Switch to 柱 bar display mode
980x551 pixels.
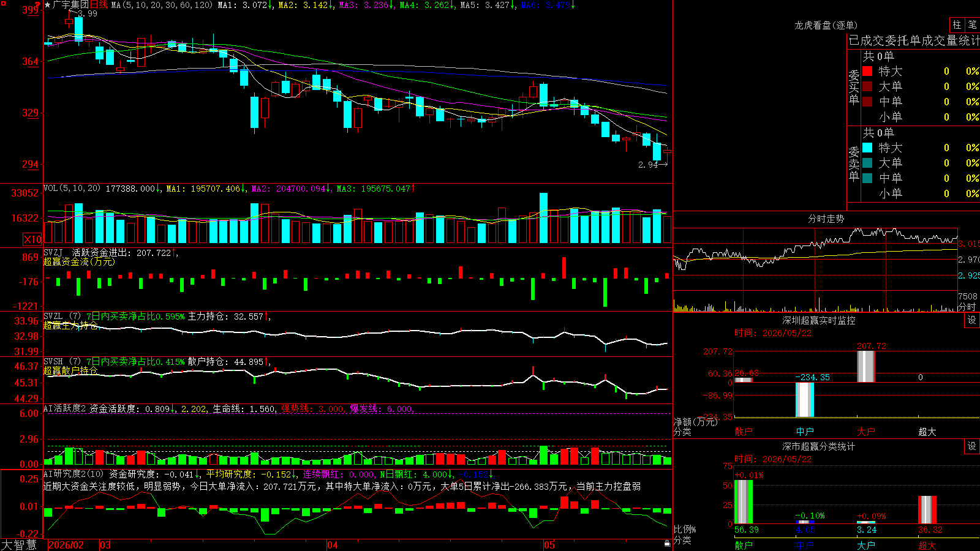tap(957, 24)
